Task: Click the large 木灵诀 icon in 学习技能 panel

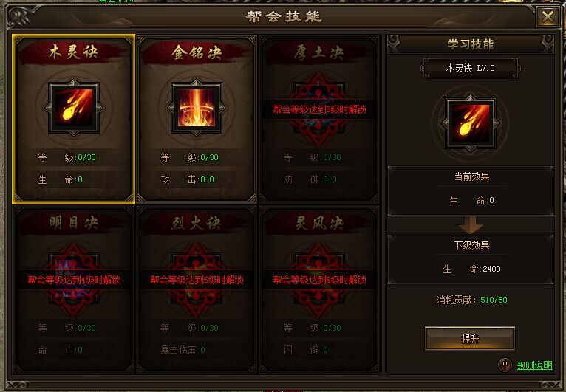Action: point(471,123)
